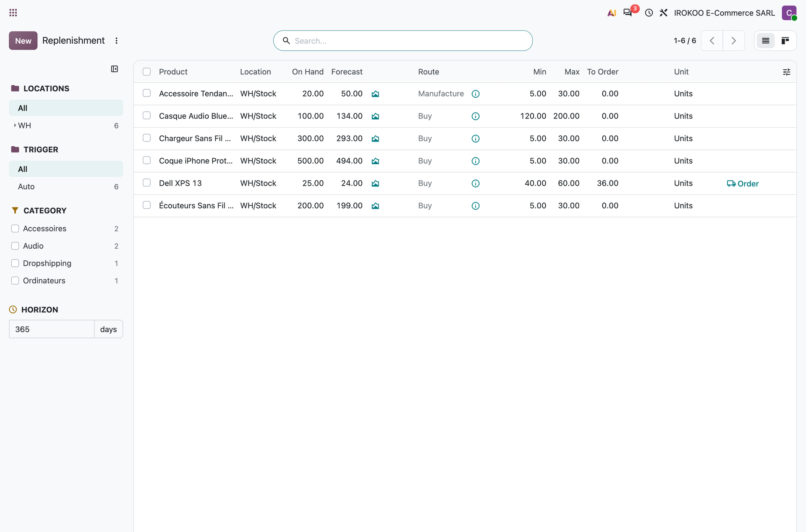The width and height of the screenshot is (806, 532).
Task: Go to the next page of records
Action: coord(733,41)
